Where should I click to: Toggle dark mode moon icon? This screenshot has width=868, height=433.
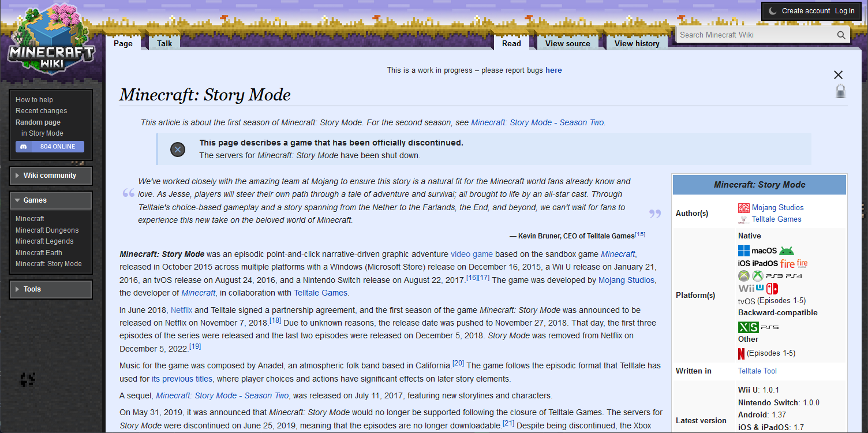(773, 11)
